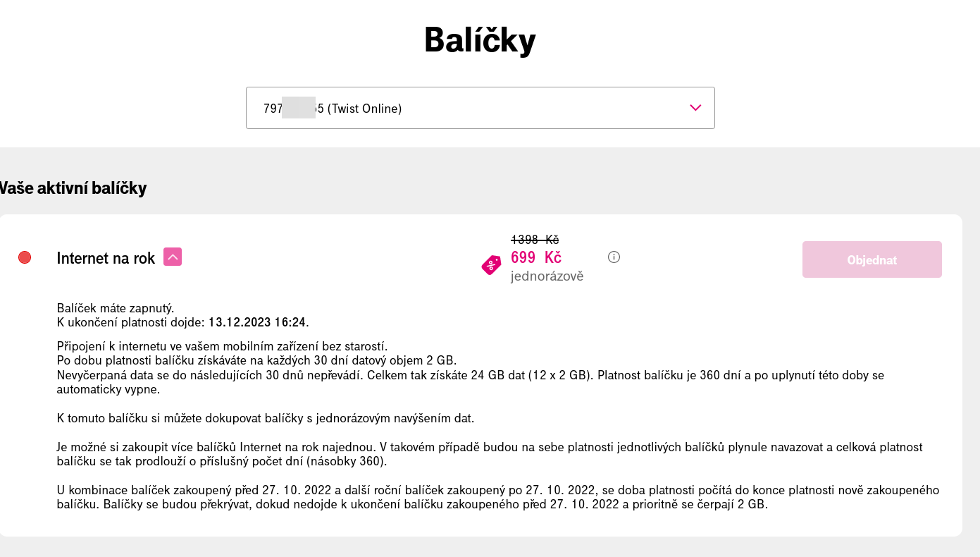Open the Twist Online phone number selector
The width and height of the screenshot is (980, 557).
pos(480,108)
